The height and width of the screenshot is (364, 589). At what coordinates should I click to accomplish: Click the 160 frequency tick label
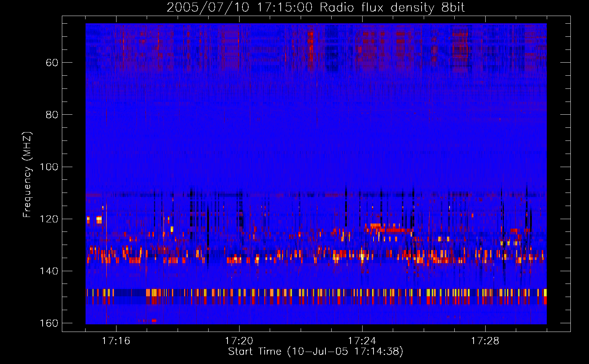coord(49,323)
